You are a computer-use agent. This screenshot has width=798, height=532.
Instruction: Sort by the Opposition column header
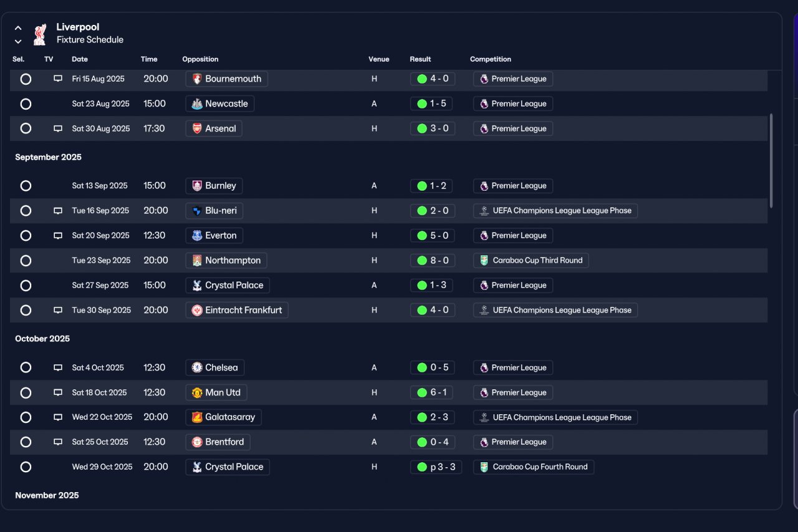pyautogui.click(x=200, y=59)
